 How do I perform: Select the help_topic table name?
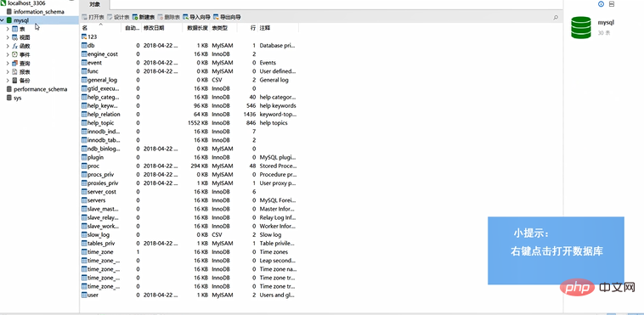pos(101,123)
